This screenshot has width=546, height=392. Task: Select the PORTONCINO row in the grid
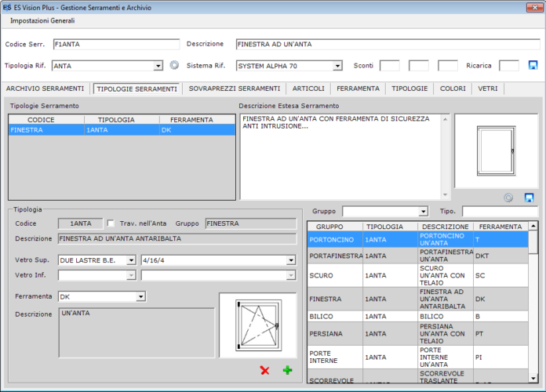tap(418, 240)
